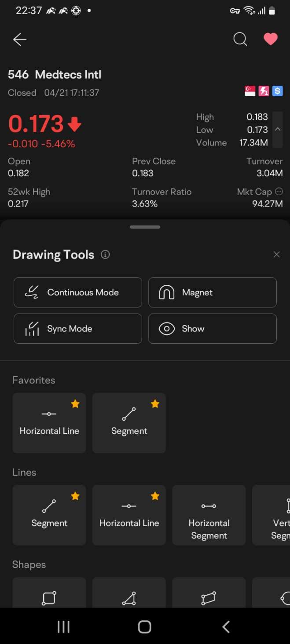Collapse the High/Low/Volume quote details arrow
The image size is (290, 644).
click(x=278, y=129)
